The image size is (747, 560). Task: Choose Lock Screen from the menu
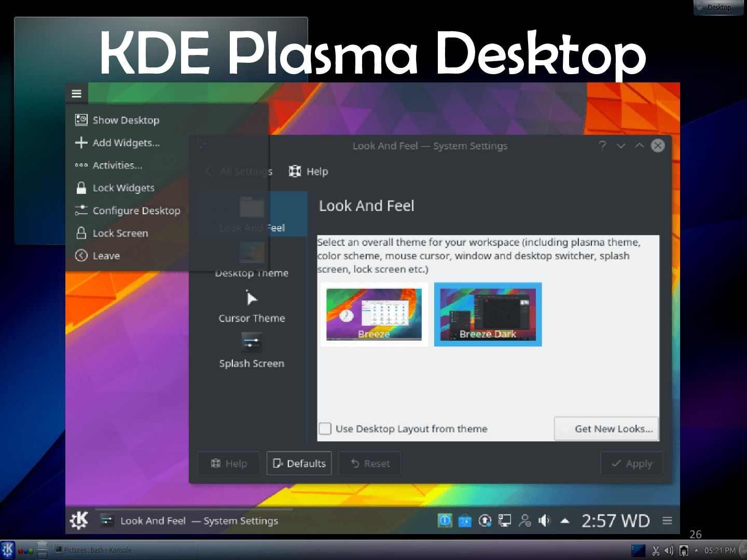(x=120, y=233)
